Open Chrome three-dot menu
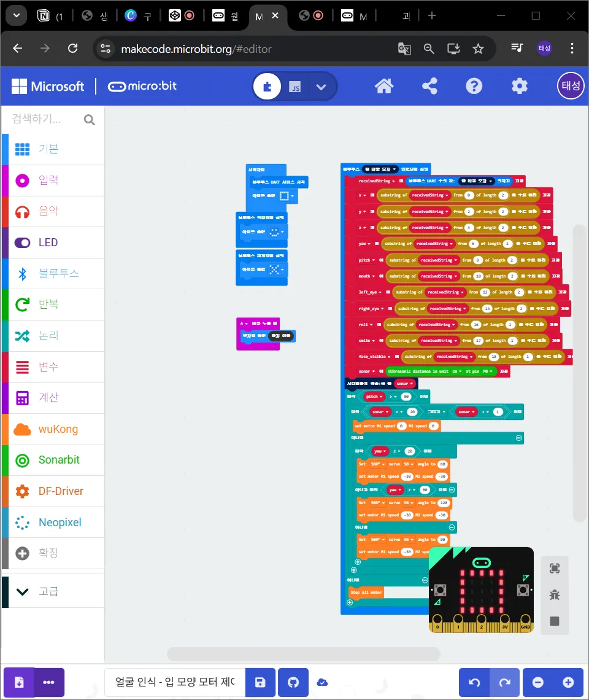589x700 pixels. tap(572, 49)
